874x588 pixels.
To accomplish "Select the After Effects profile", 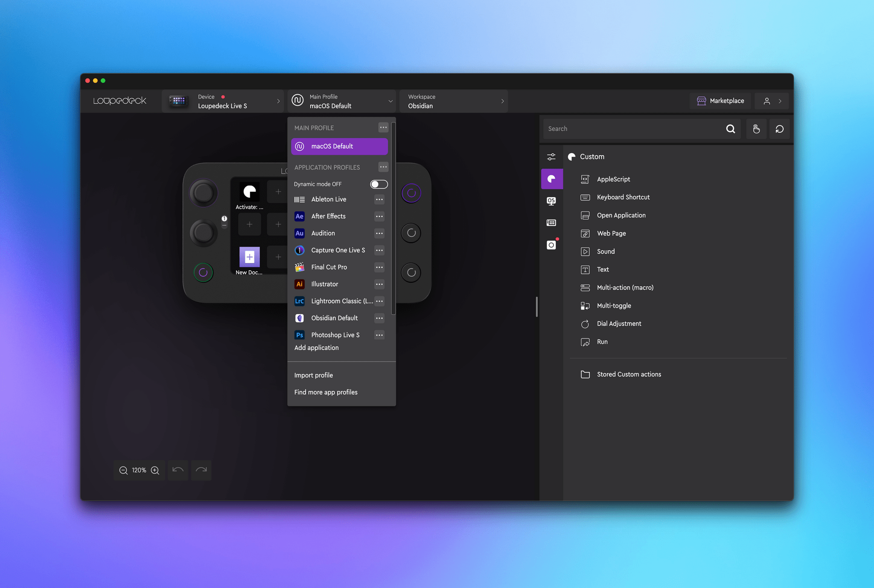I will pos(328,217).
